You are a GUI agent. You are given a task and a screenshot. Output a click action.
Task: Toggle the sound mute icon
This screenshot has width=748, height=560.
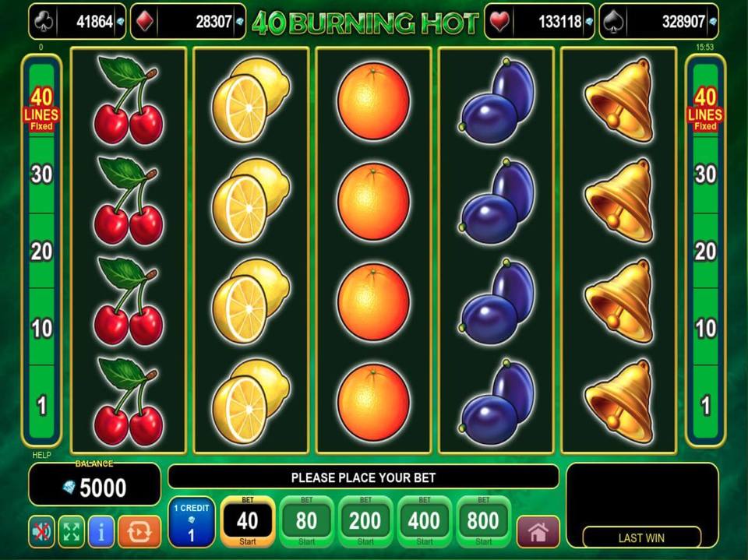click(x=41, y=531)
